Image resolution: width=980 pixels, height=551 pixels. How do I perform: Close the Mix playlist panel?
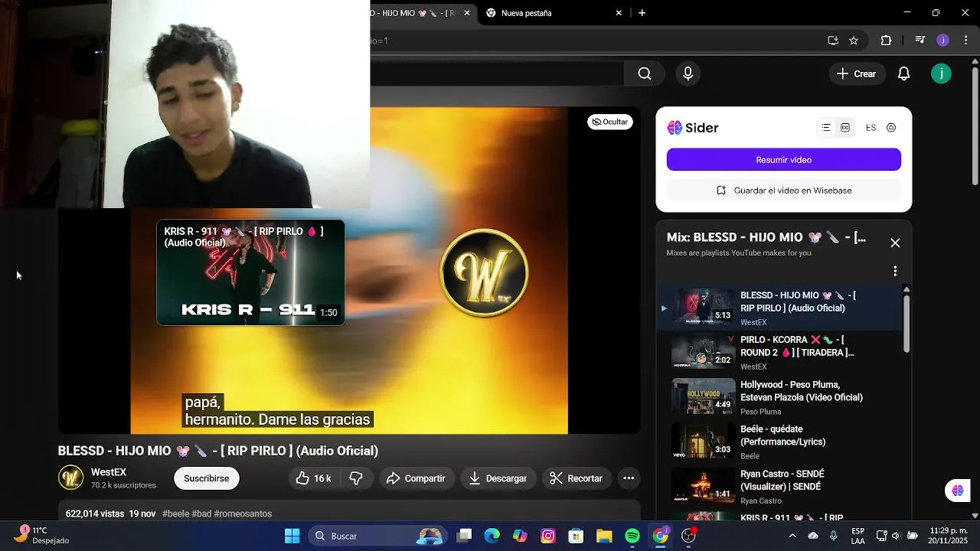tap(895, 243)
